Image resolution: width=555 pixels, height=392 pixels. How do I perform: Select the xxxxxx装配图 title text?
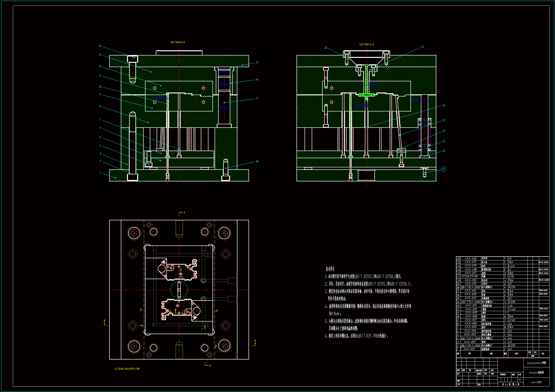pos(536,373)
